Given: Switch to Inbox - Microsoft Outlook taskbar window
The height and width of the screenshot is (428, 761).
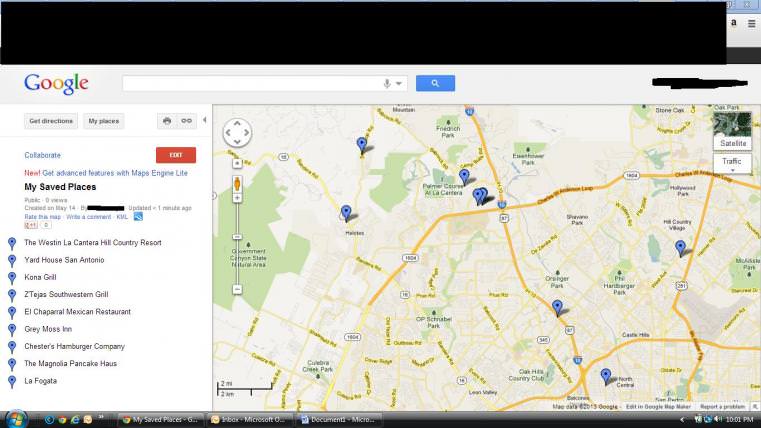Looking at the screenshot, I should [249, 420].
